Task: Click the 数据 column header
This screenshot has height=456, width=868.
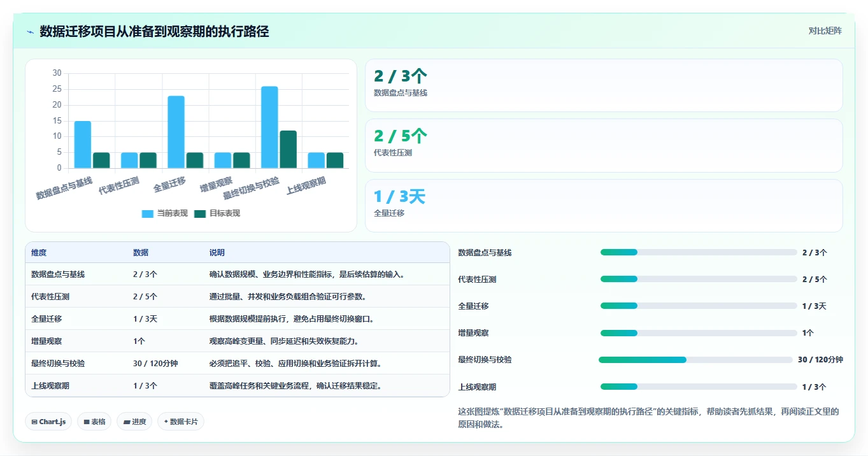Action: click(141, 253)
